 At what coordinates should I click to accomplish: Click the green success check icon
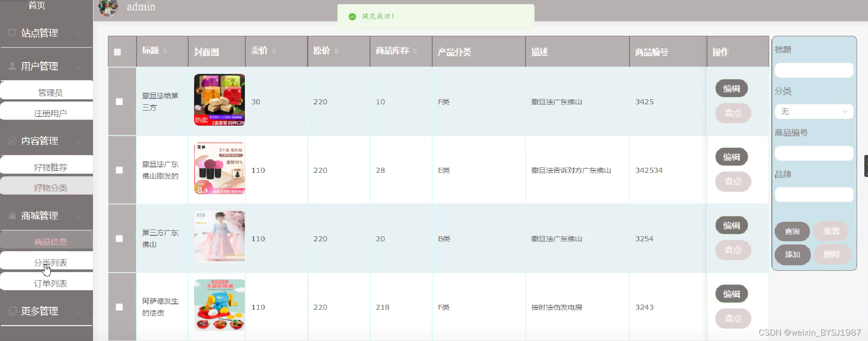point(352,16)
